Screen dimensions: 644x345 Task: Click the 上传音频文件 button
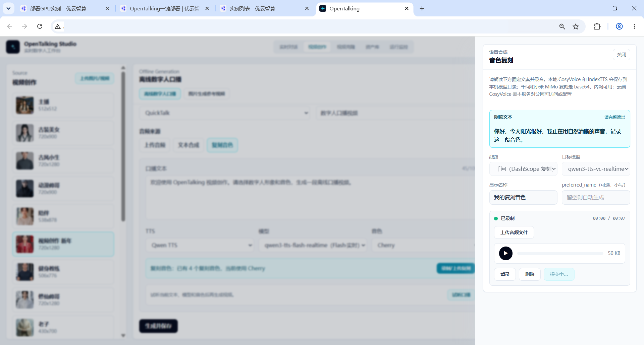coord(514,232)
